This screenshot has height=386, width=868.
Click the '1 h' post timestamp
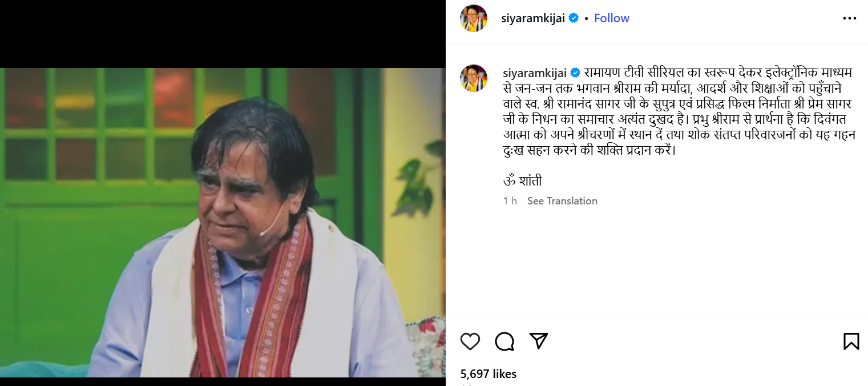click(510, 201)
